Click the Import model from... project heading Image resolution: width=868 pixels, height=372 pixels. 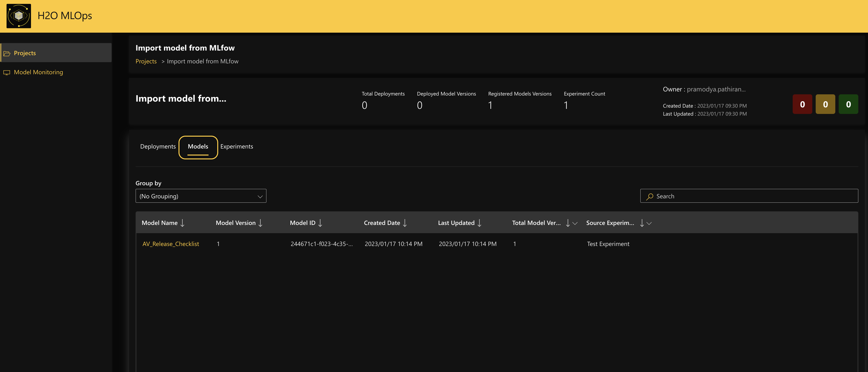pyautogui.click(x=181, y=98)
